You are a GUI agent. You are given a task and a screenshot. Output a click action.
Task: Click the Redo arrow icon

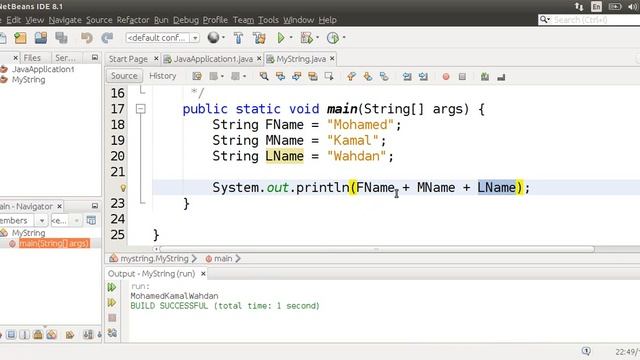pos(107,38)
